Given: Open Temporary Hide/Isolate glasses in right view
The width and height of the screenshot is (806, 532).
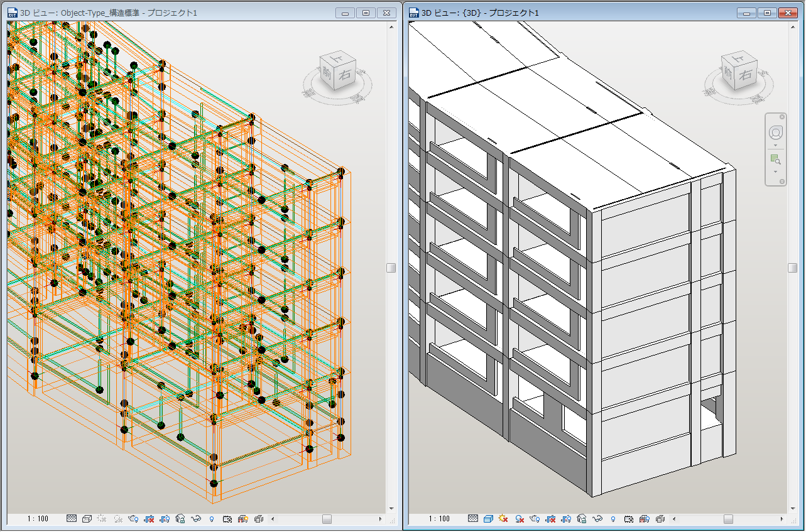Looking at the screenshot, I should click(597, 519).
